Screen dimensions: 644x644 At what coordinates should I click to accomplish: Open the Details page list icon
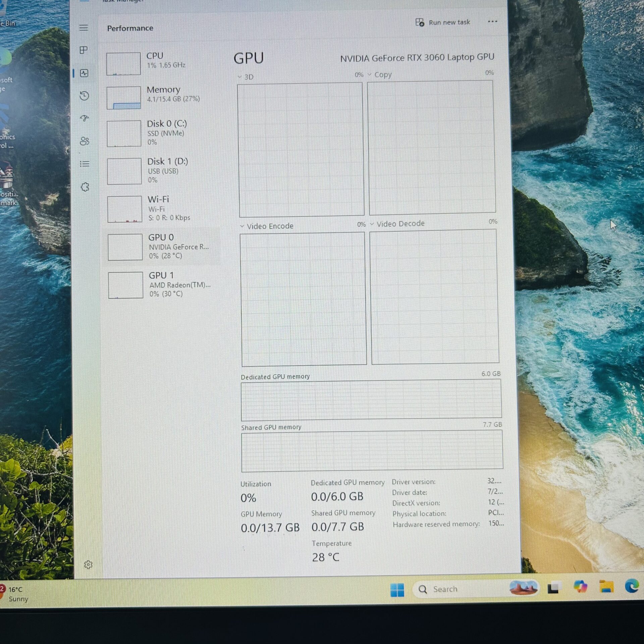[85, 164]
